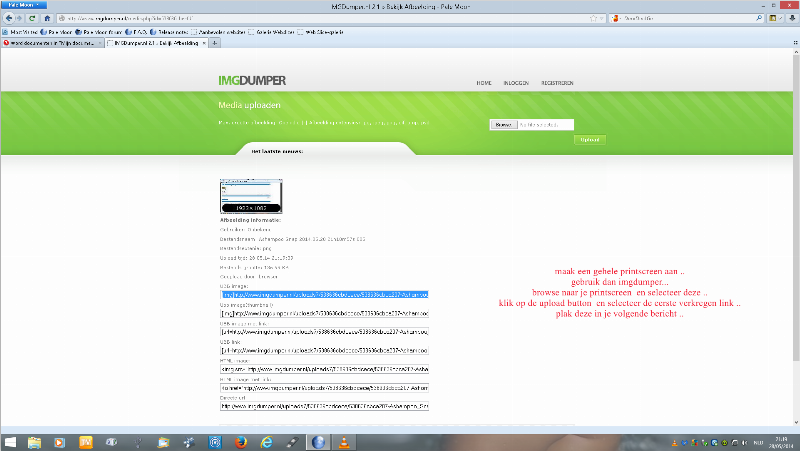This screenshot has height=451, width=800.
Task: Open the downloads arrow button
Action: (x=792, y=18)
